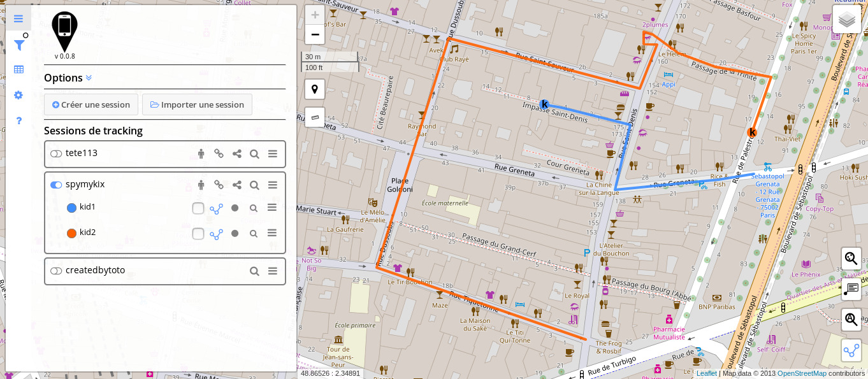868x379 pixels.
Task: Click map zoom in plus button
Action: point(315,15)
